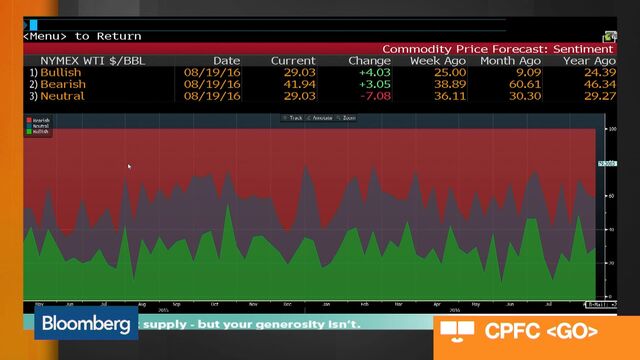Screen dimensions: 640x360
Task: Click the 'Month Ago' column header
Action: (511, 61)
